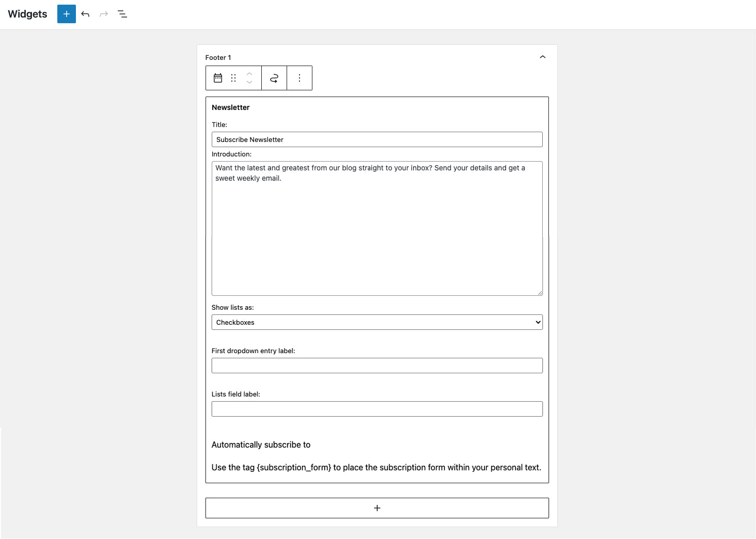The width and height of the screenshot is (756, 539).
Task: Click the Widgets page title
Action: click(x=27, y=14)
